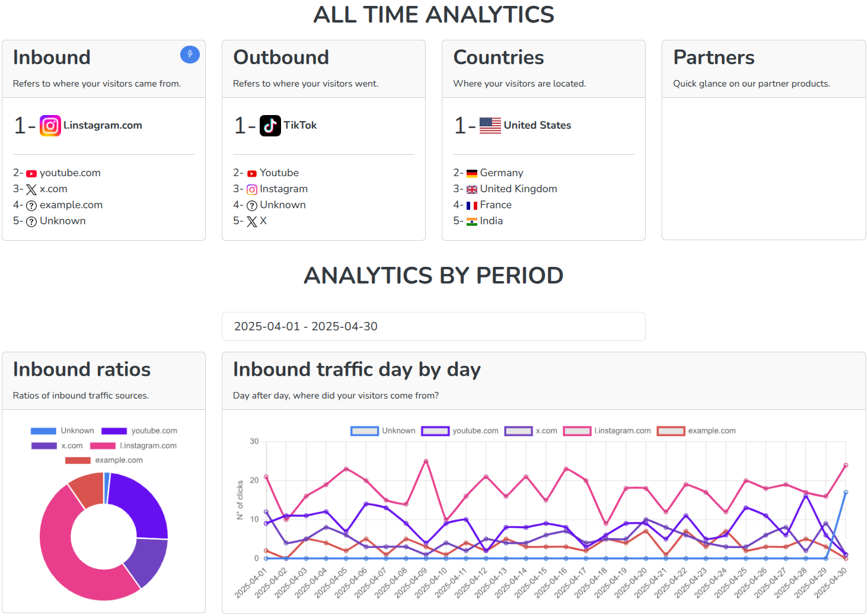
Task: Click the TikTok icon in the Outbound list
Action: tap(270, 125)
